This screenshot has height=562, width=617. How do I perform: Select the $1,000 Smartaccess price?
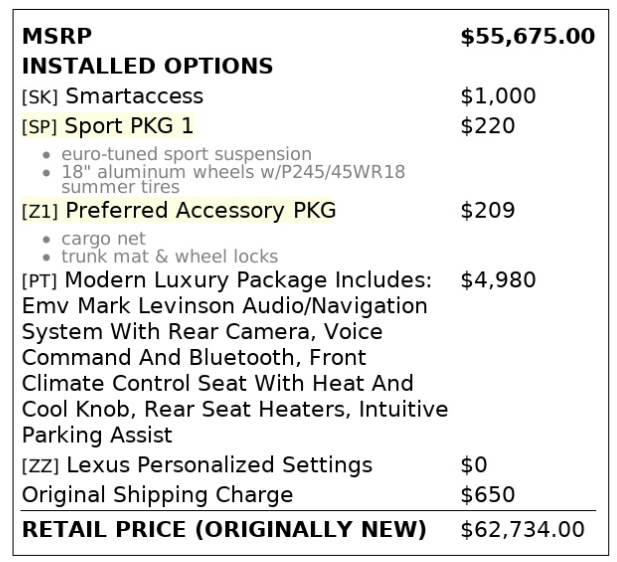(498, 96)
